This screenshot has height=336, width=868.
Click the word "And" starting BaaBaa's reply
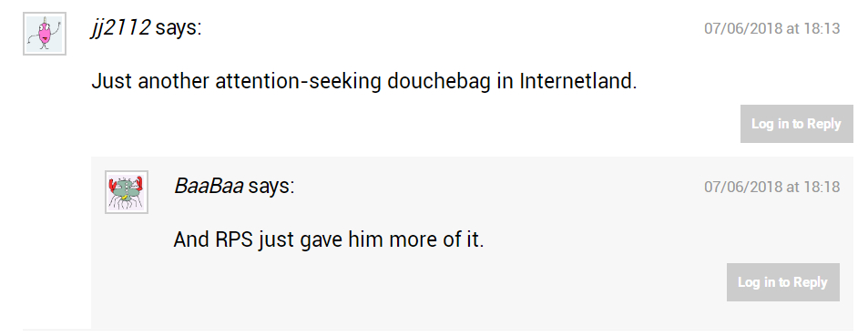pos(191,240)
